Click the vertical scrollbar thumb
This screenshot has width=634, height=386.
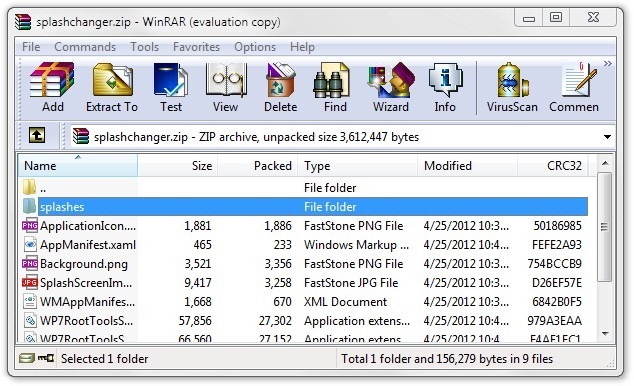(604, 226)
